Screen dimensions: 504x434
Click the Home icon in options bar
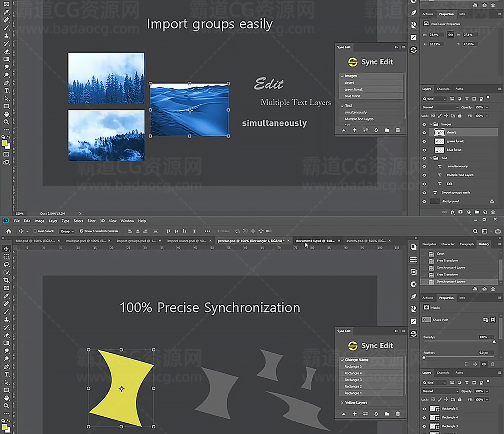coord(9,231)
